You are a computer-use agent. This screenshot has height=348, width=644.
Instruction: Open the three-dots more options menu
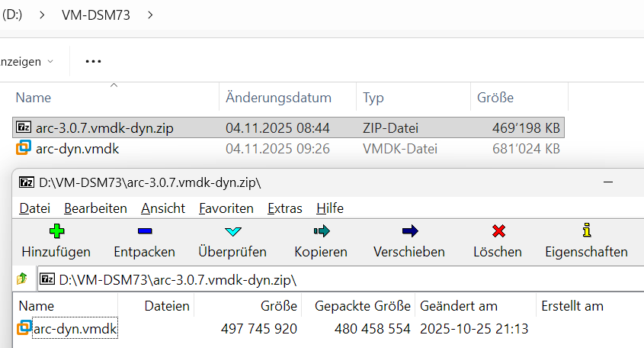click(93, 62)
